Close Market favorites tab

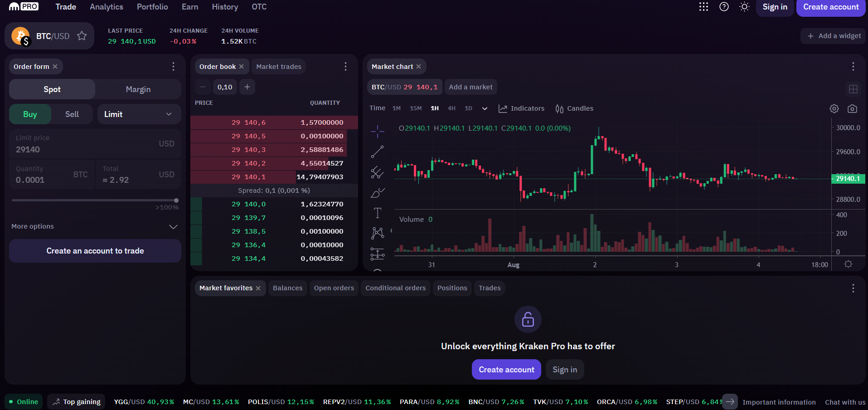258,288
